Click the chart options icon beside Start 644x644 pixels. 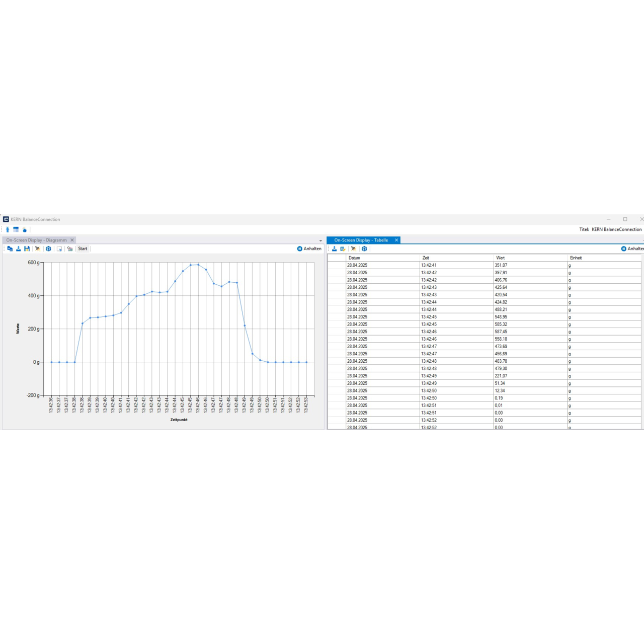point(70,249)
